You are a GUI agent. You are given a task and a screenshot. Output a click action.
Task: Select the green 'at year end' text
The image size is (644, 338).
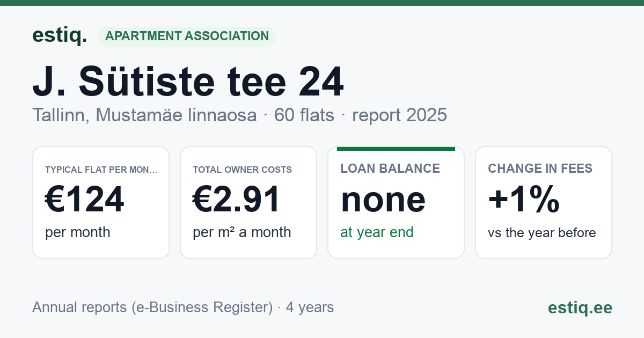tap(377, 232)
